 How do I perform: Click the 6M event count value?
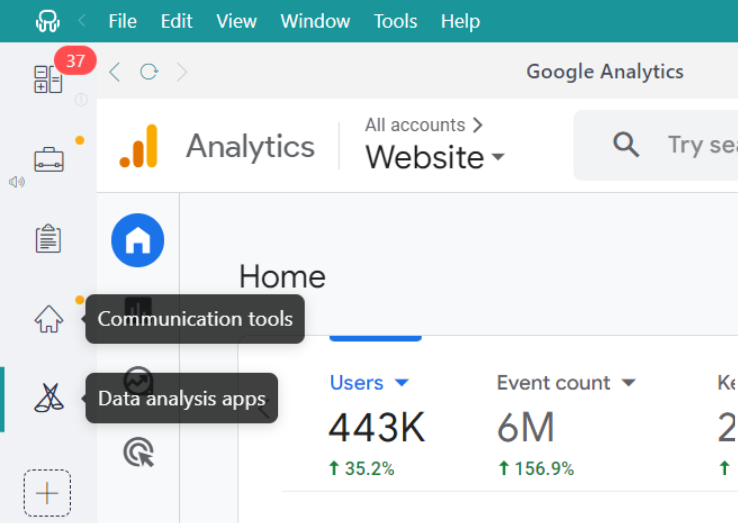coord(526,427)
